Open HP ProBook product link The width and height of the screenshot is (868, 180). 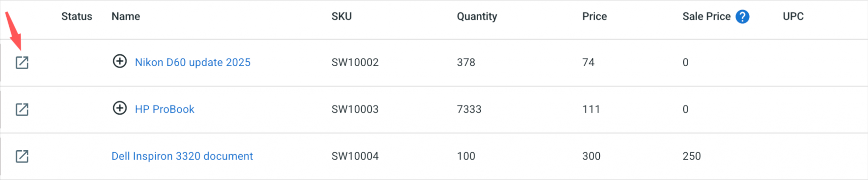164,109
